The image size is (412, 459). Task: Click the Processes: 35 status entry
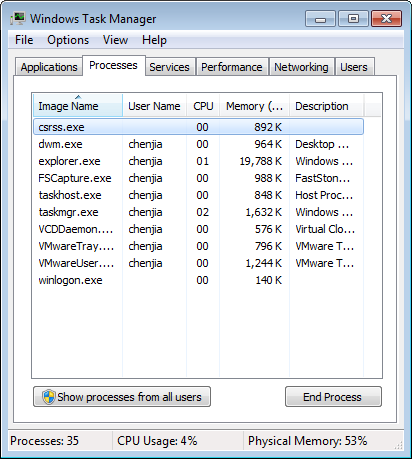tap(44, 441)
